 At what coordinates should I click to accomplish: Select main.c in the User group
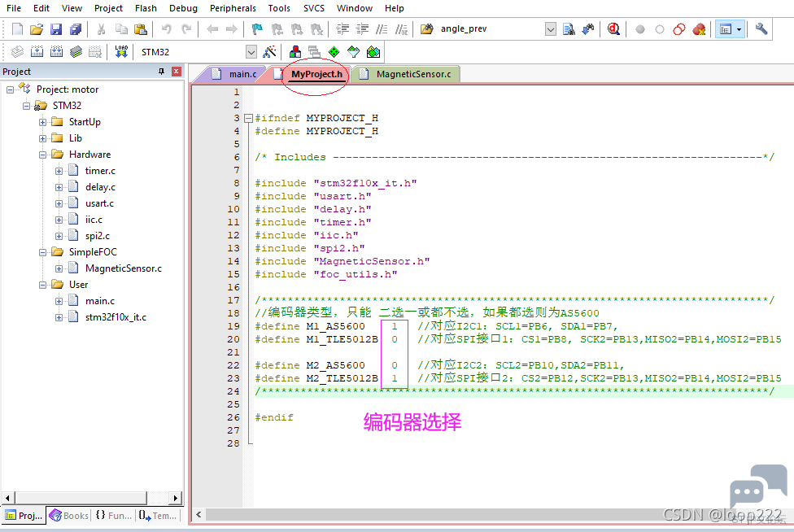[x=100, y=301]
